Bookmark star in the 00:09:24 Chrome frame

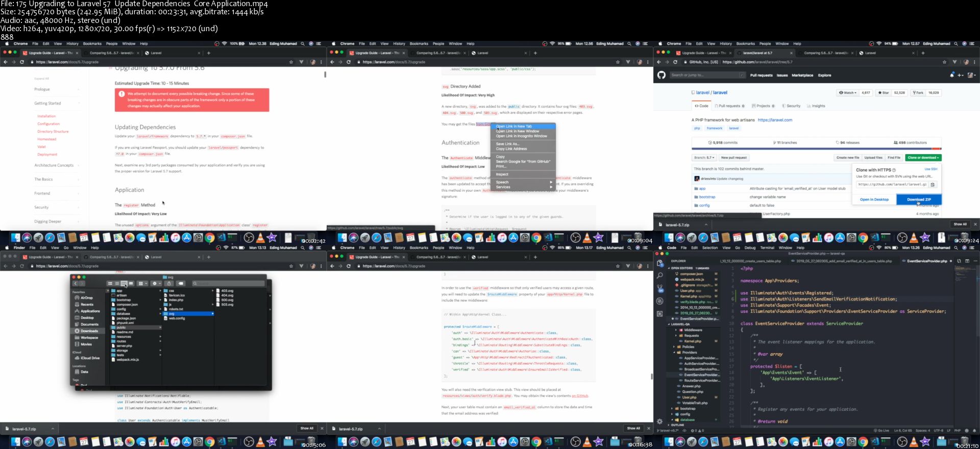click(944, 62)
